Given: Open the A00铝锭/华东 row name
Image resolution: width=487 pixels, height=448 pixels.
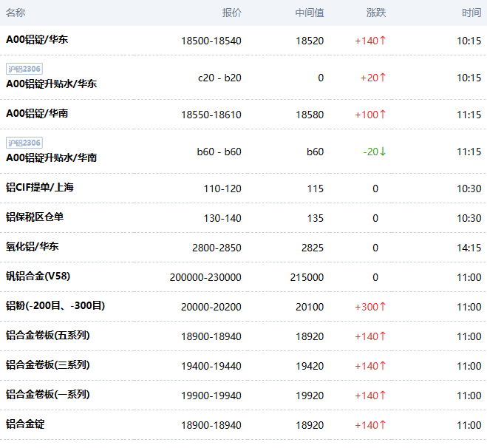Looking at the screenshot, I should [x=37, y=39].
